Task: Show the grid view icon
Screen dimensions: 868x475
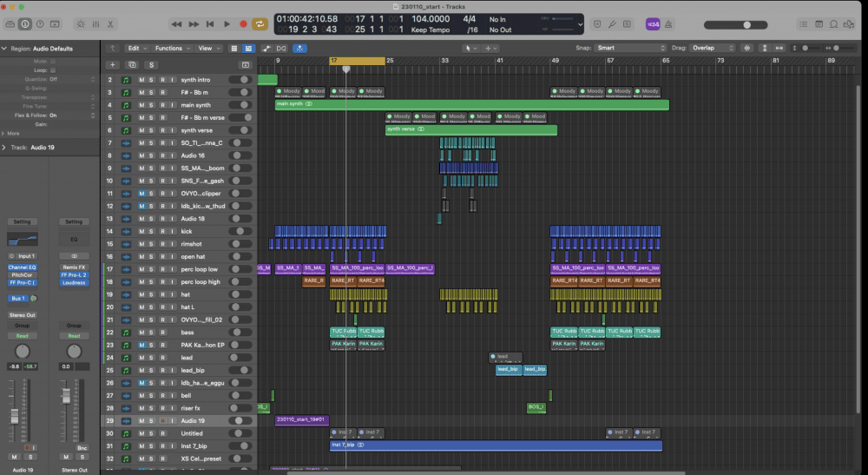Action: 233,48
